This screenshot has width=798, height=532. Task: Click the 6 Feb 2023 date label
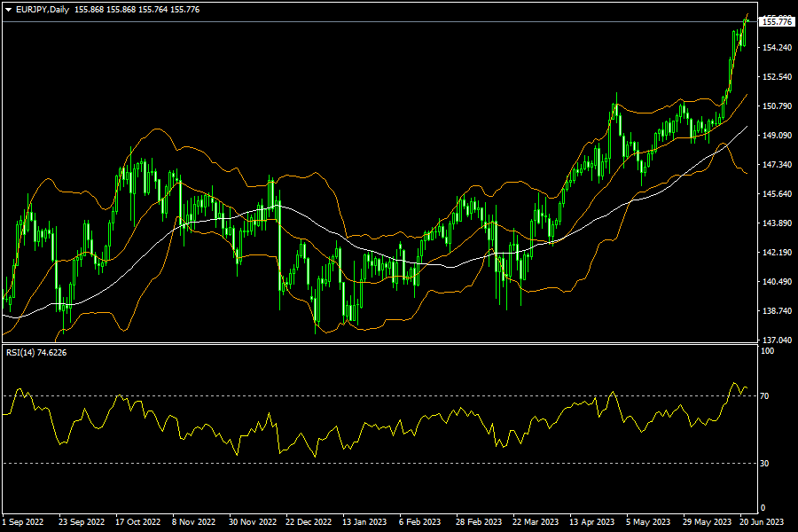click(x=420, y=522)
